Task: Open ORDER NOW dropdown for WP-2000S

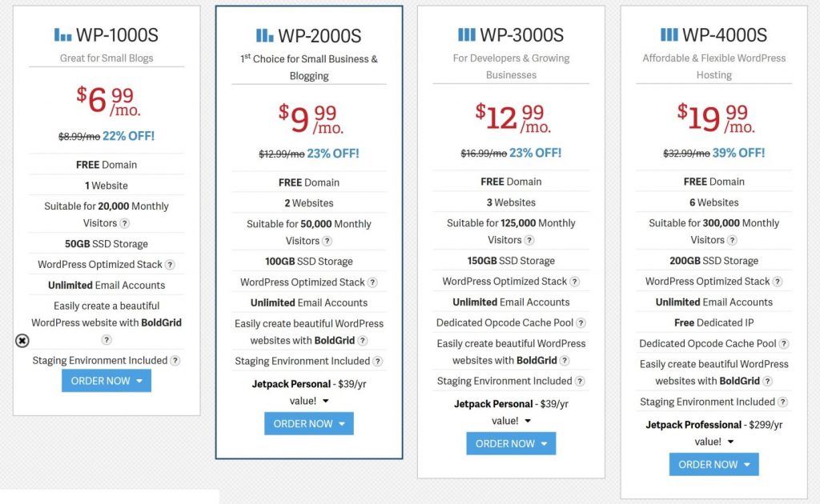Action: click(x=309, y=423)
